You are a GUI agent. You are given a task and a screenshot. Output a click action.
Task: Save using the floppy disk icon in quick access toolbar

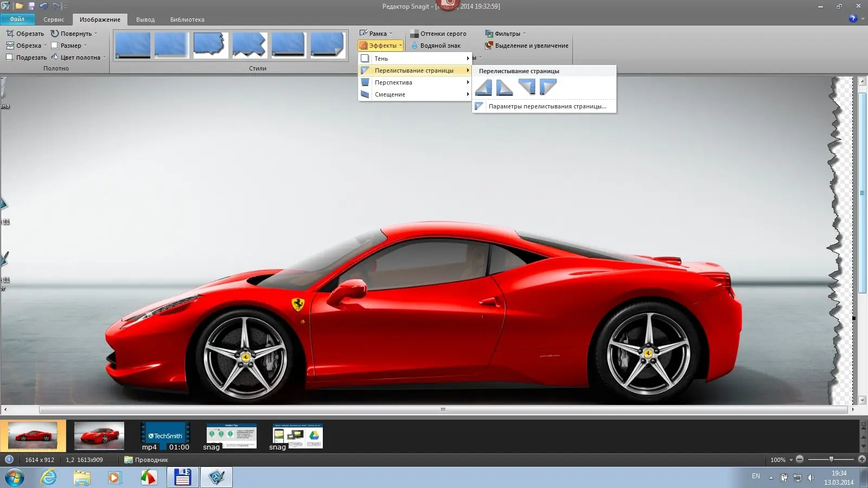(31, 6)
